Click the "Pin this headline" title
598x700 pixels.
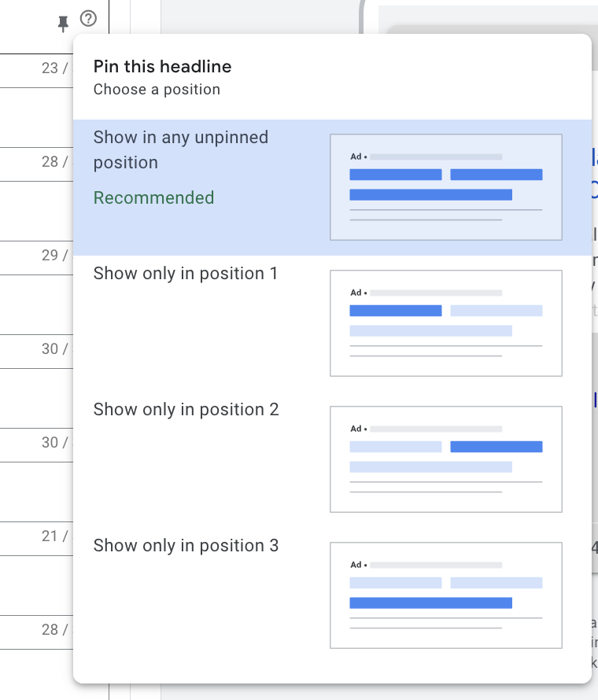coord(162,67)
